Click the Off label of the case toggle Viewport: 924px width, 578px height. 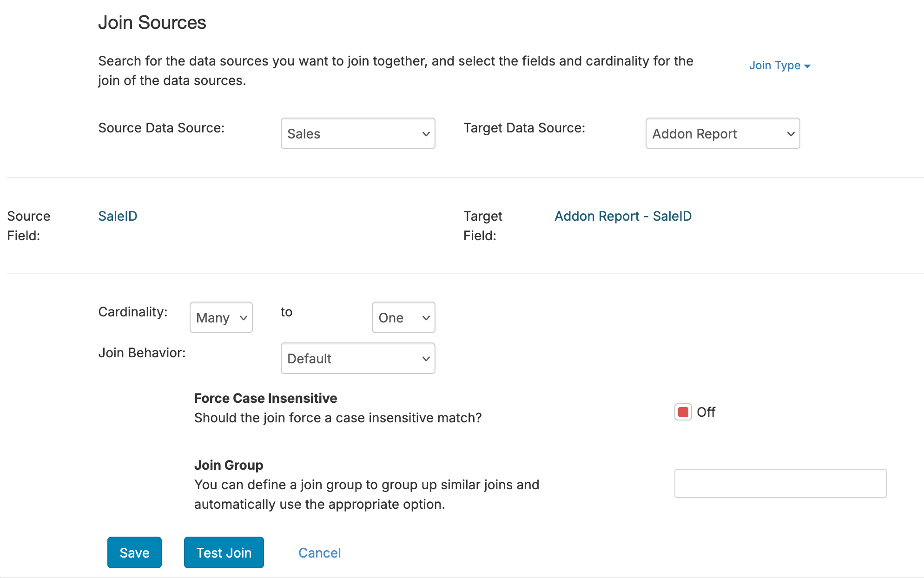tap(706, 412)
